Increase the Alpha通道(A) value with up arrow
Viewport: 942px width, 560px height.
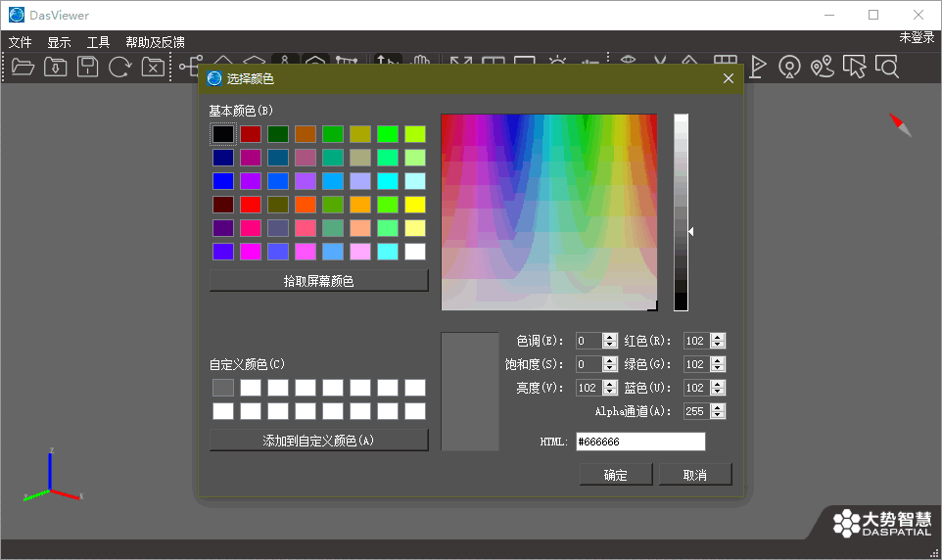tap(718, 407)
